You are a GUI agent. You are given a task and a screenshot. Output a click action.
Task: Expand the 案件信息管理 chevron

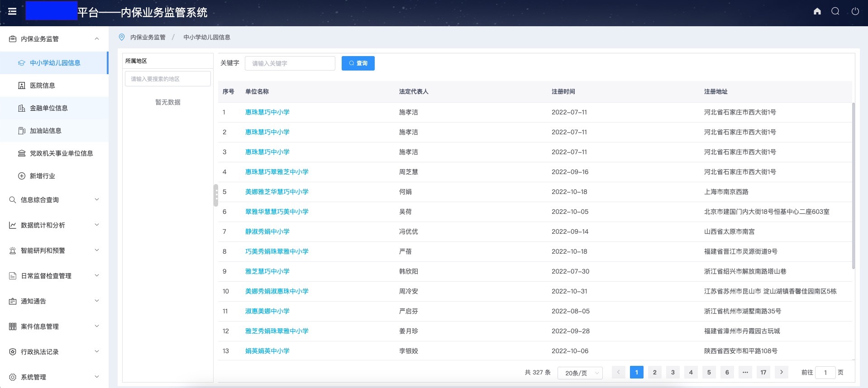(x=97, y=326)
